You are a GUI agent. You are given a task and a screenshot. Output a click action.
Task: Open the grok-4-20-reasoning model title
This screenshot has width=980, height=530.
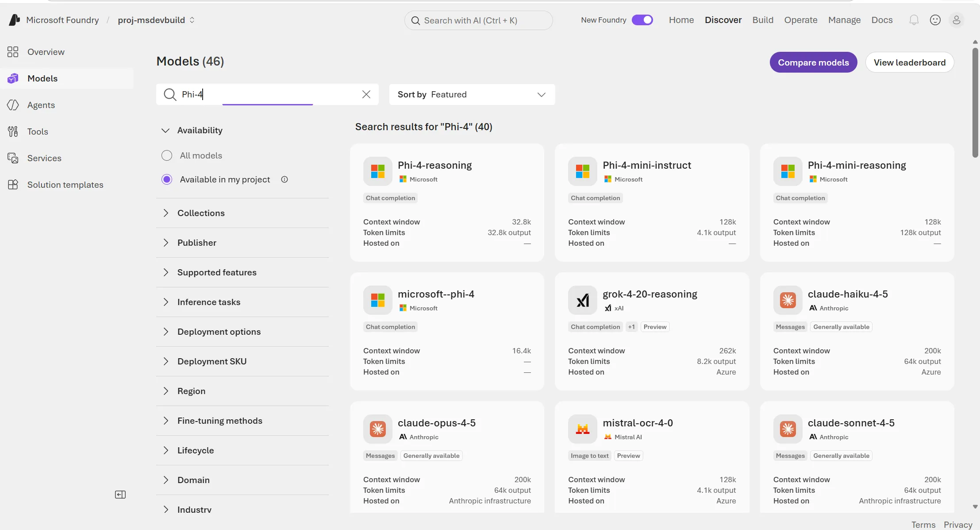tap(649, 294)
